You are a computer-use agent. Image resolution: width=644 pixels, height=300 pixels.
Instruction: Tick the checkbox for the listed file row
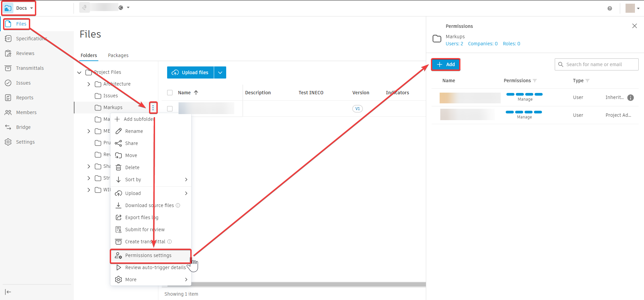[170, 109]
